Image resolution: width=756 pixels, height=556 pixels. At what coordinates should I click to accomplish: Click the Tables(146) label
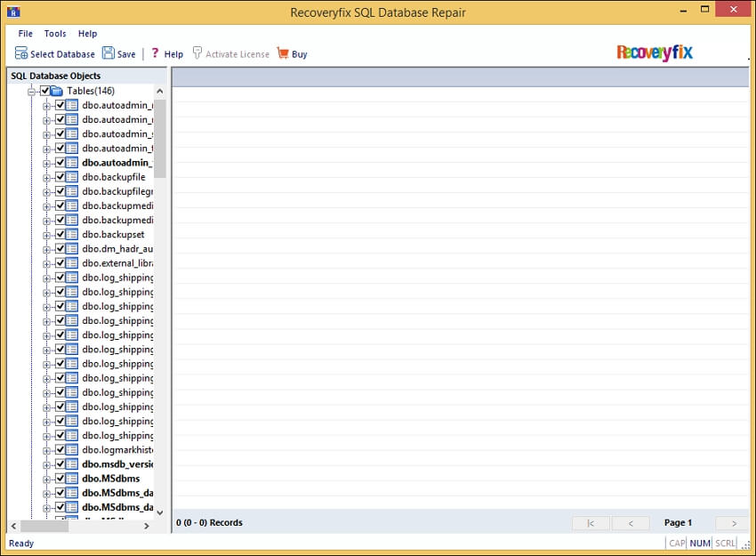coord(91,91)
